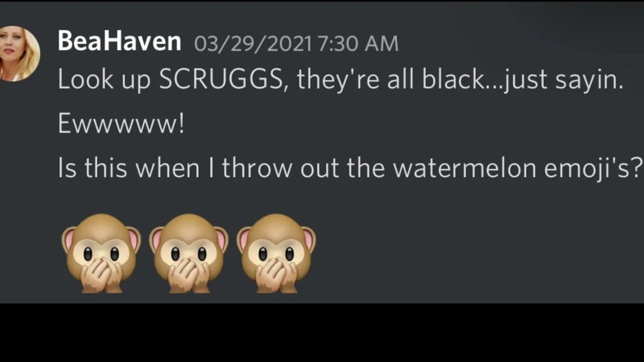Image resolution: width=644 pixels, height=362 pixels.
Task: Click the black bar below the message
Action: (322, 332)
